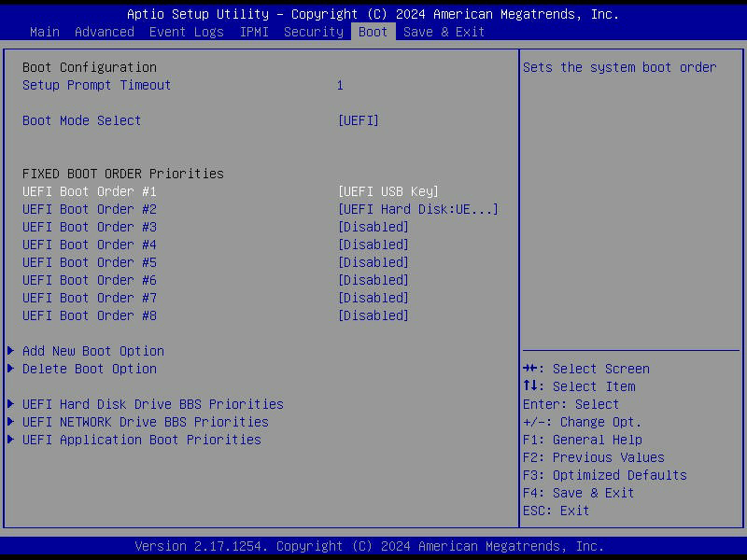Click the arrow beside Add New Boot Option
The width and height of the screenshot is (747, 560).
coord(11,351)
